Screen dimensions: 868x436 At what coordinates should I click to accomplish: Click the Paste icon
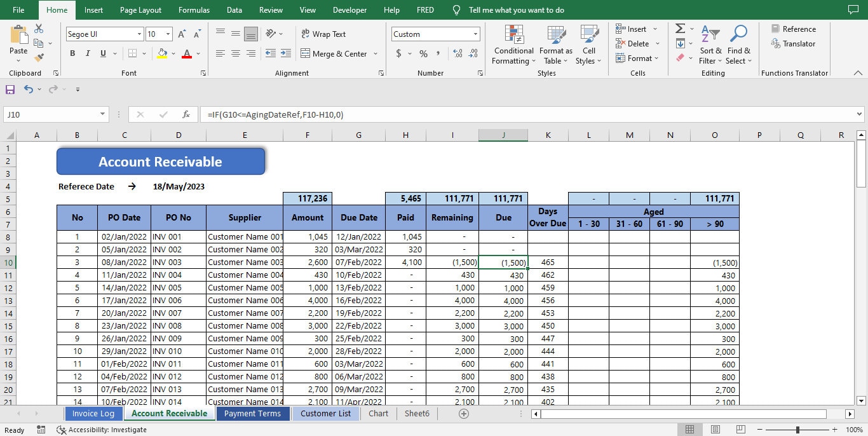pyautogui.click(x=18, y=35)
